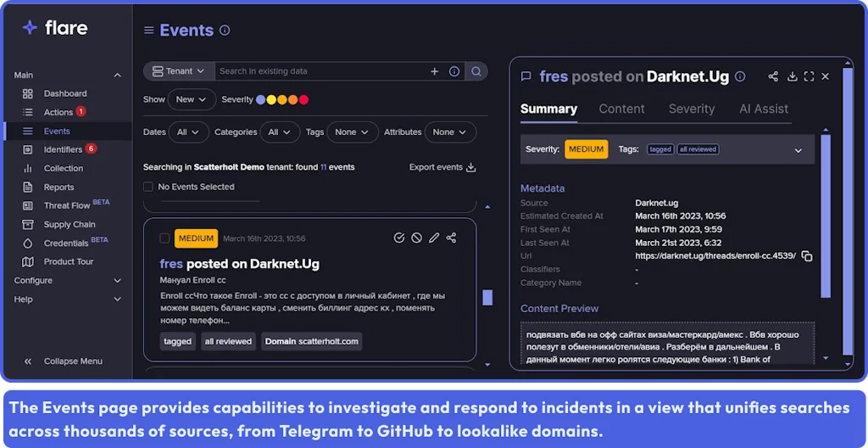Screen dimensions: 868x448
Task: Click the detail panel outer scrollbar
Action: pos(847,210)
